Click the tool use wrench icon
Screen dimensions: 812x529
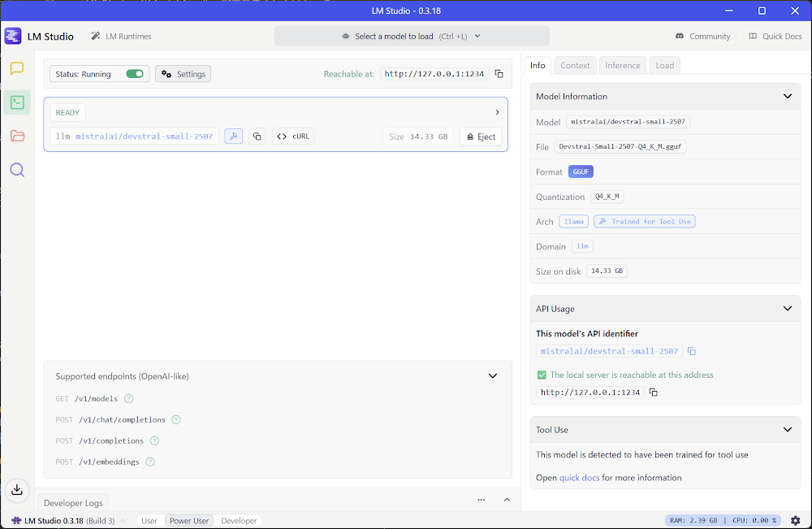pyautogui.click(x=234, y=137)
